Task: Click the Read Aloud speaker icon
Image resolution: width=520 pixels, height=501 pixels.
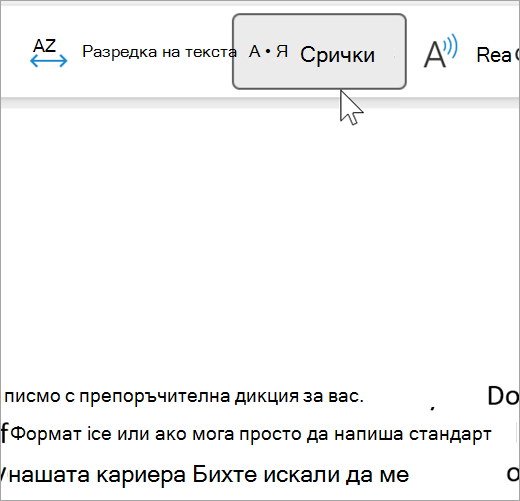Action: [x=440, y=51]
